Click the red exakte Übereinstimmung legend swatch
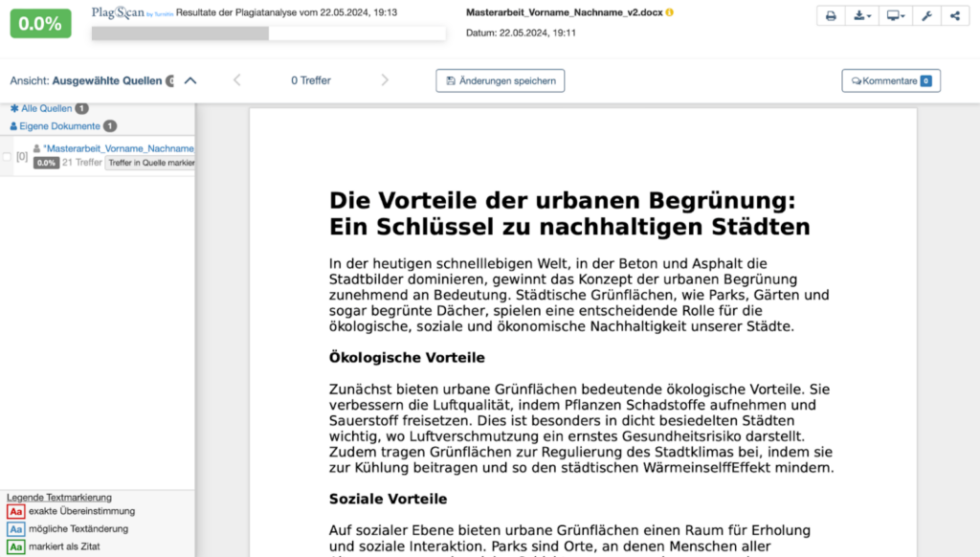Image resolution: width=980 pixels, height=557 pixels. coord(15,511)
